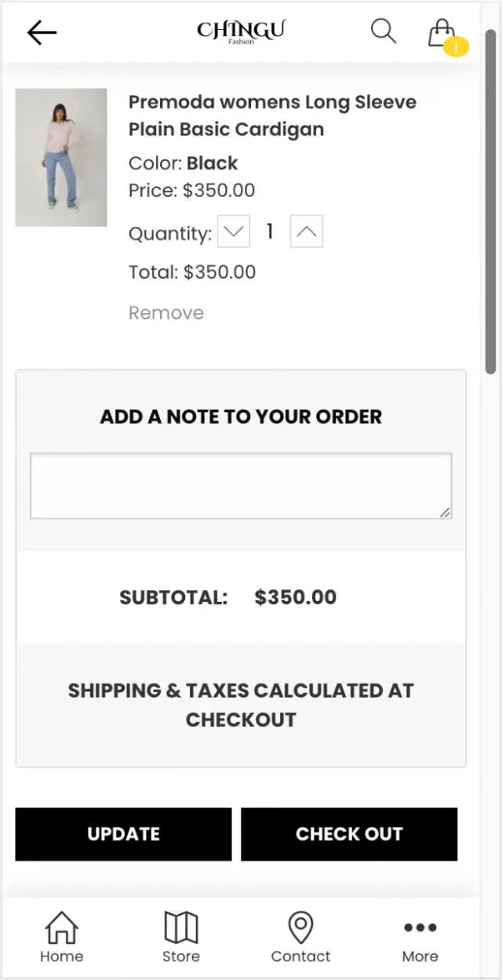This screenshot has width=502, height=980.
Task: Go back using the left arrow icon
Action: 42,32
